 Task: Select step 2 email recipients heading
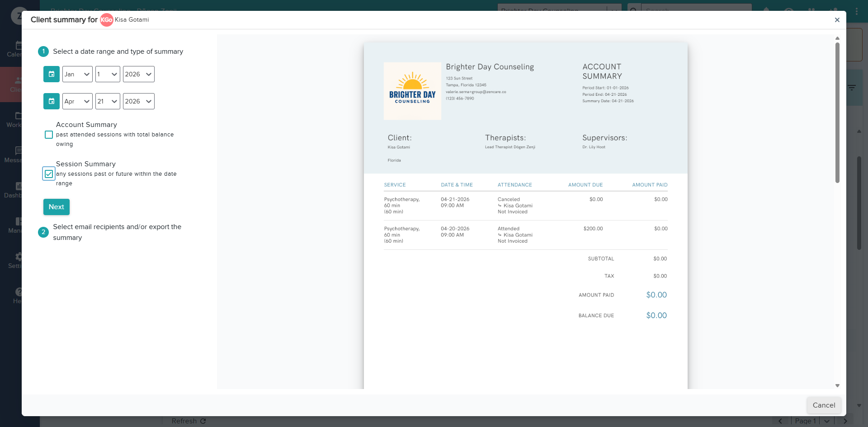pyautogui.click(x=117, y=232)
